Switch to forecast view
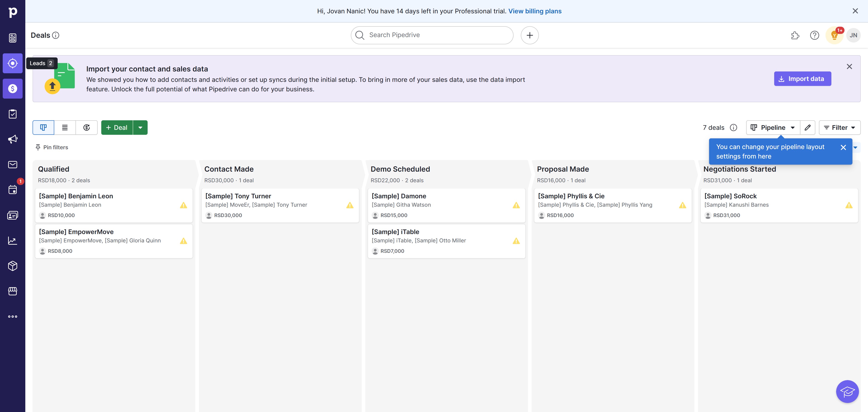Image resolution: width=868 pixels, height=412 pixels. (87, 128)
